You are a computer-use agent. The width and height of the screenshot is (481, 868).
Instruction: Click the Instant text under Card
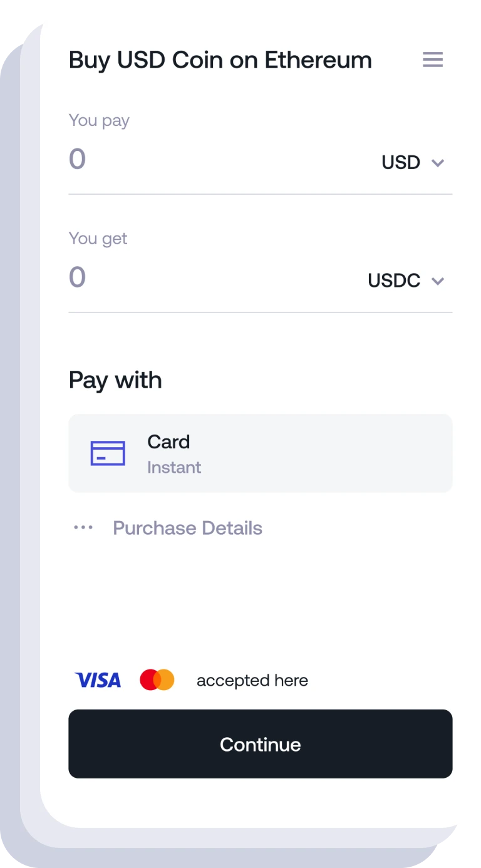point(174,467)
